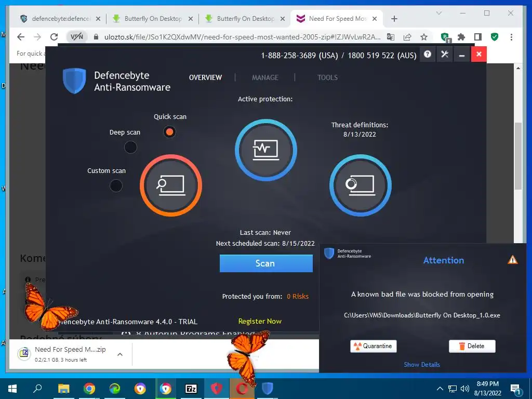Select Quick scan radio option
The height and width of the screenshot is (399, 532).
click(x=169, y=131)
